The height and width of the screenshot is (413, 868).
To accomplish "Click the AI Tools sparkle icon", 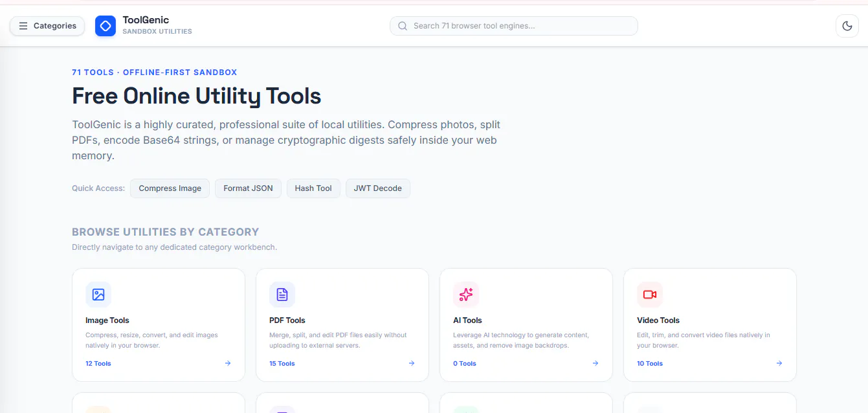I will [x=466, y=295].
